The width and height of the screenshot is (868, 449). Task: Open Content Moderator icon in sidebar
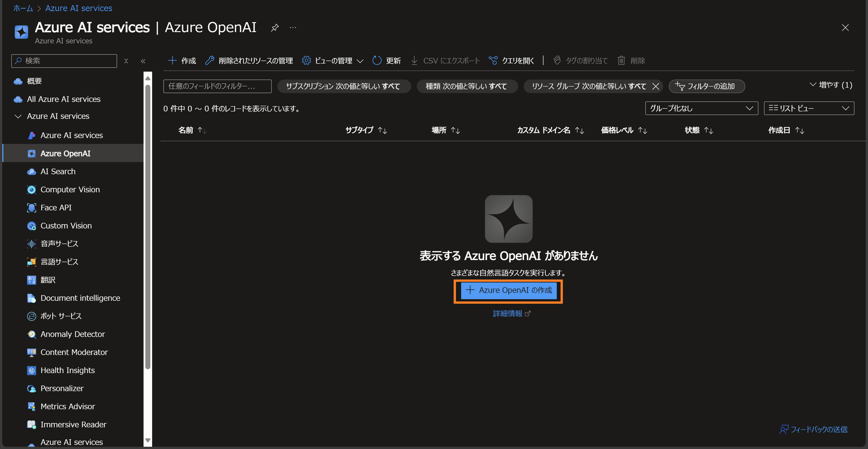(x=31, y=352)
